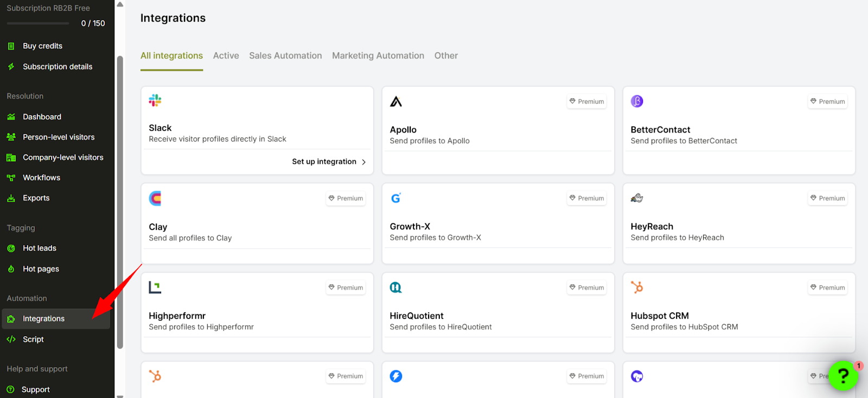
Task: Switch to the Active tab
Action: 226,55
